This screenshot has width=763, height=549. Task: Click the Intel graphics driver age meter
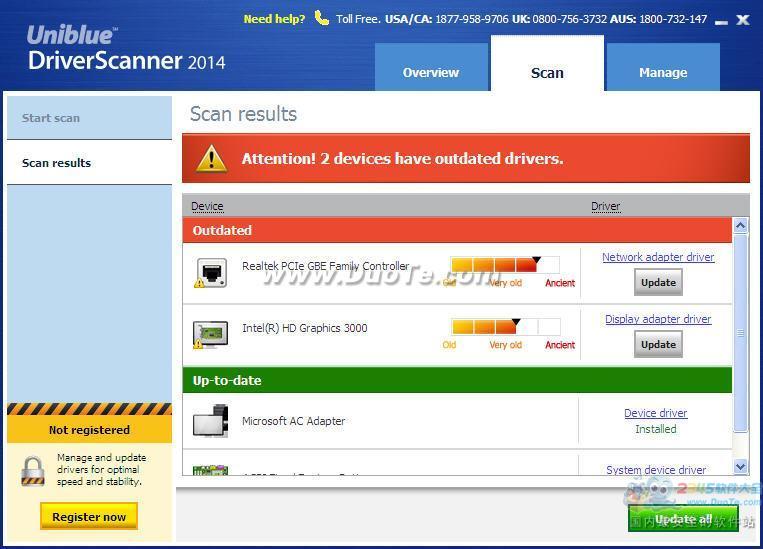(506, 326)
